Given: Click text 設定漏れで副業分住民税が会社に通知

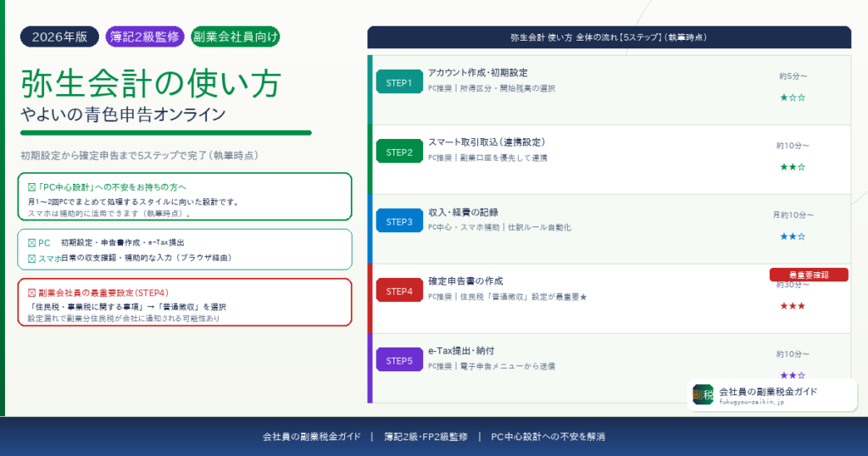Looking at the screenshot, I should coord(124,319).
